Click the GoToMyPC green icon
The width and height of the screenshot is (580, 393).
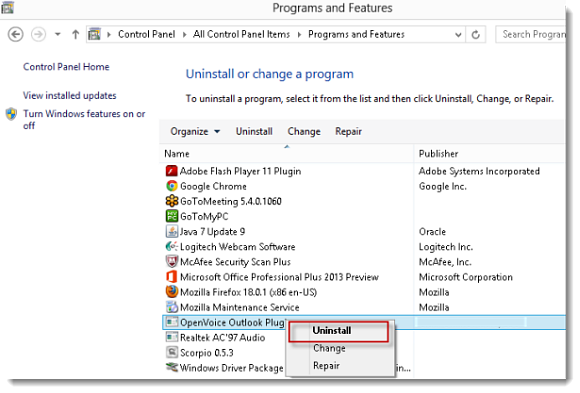172,216
